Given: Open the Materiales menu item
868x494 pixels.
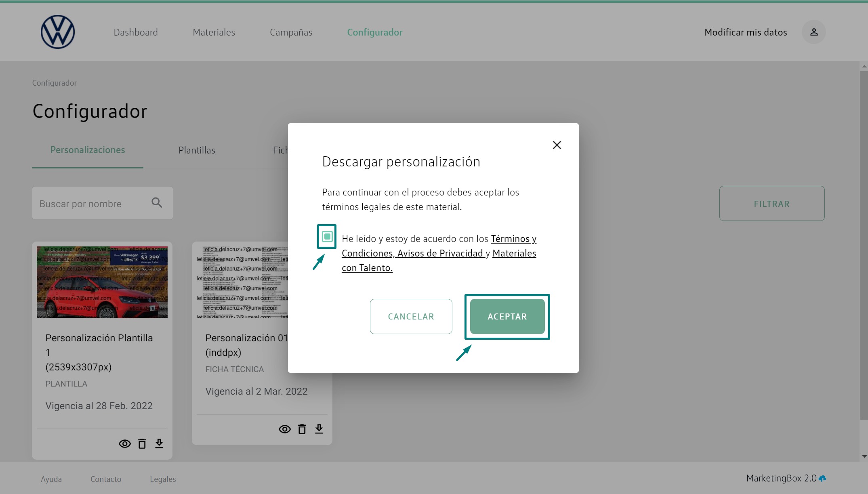Looking at the screenshot, I should click(214, 32).
